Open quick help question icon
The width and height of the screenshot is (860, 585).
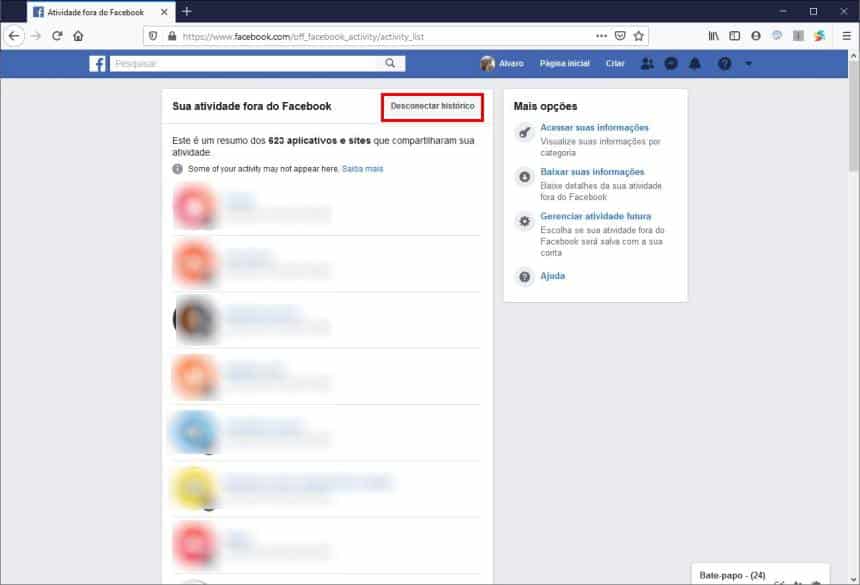point(725,64)
